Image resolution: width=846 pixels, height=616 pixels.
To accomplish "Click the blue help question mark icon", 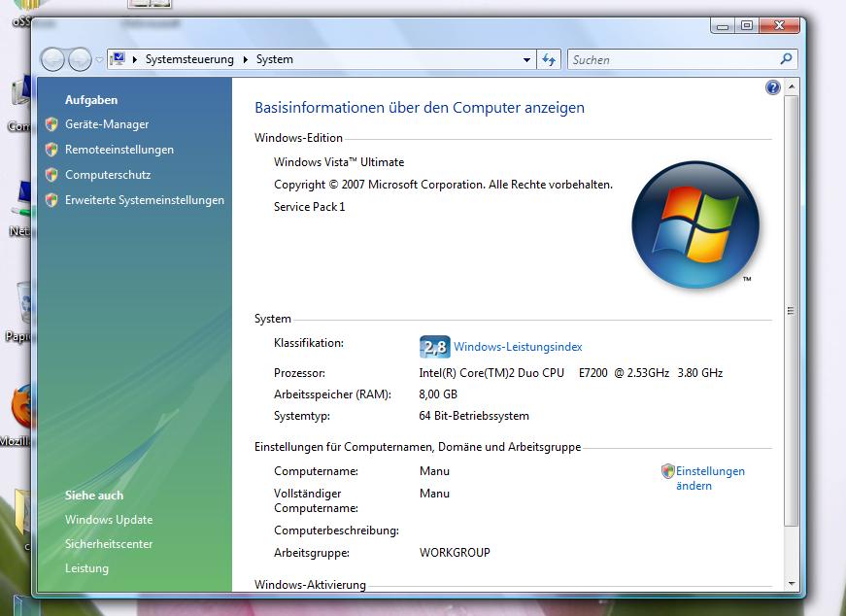I will (x=773, y=87).
